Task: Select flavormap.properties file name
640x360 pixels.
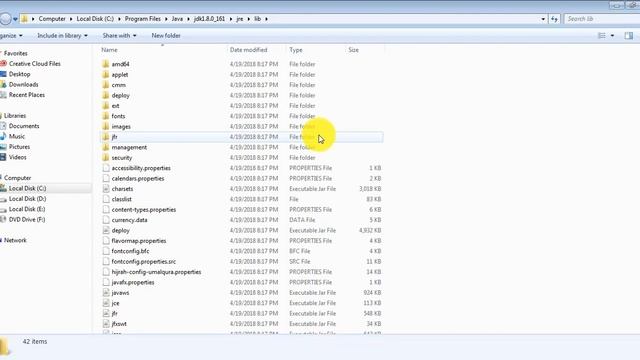Action: (139, 241)
